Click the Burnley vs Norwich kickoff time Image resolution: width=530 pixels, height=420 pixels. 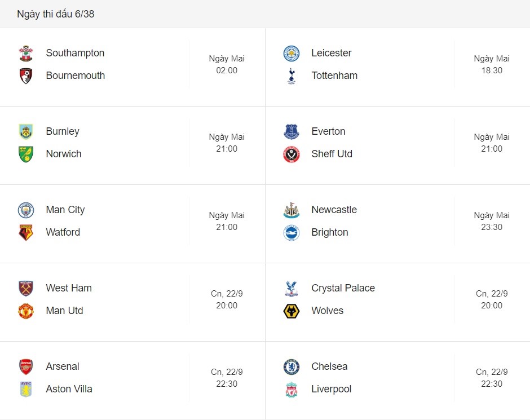tap(227, 149)
